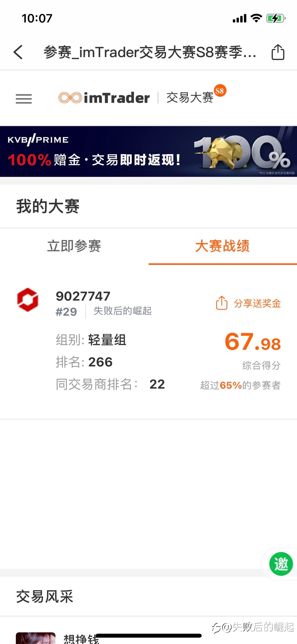The width and height of the screenshot is (297, 644).
Task: Open the share icon in title bar
Action: (278, 52)
